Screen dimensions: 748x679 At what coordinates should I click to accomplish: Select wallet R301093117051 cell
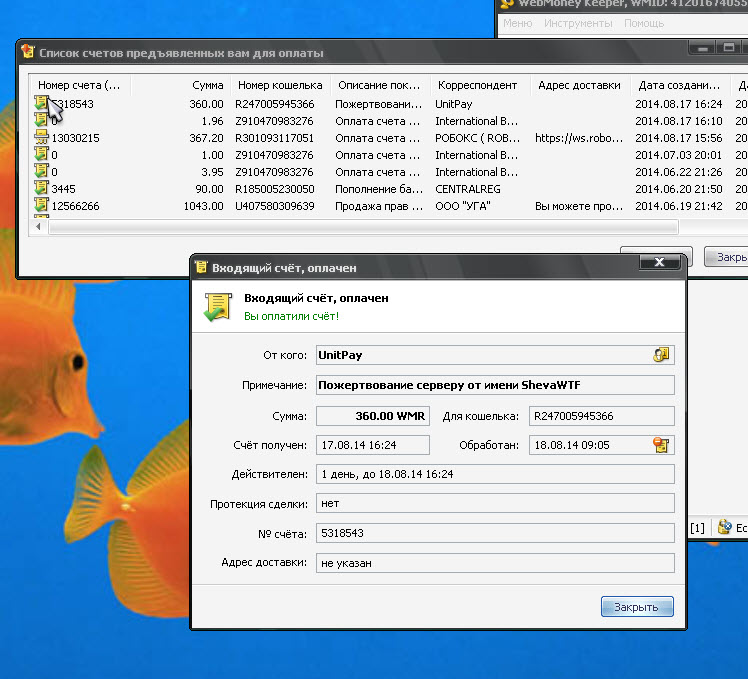[275, 138]
